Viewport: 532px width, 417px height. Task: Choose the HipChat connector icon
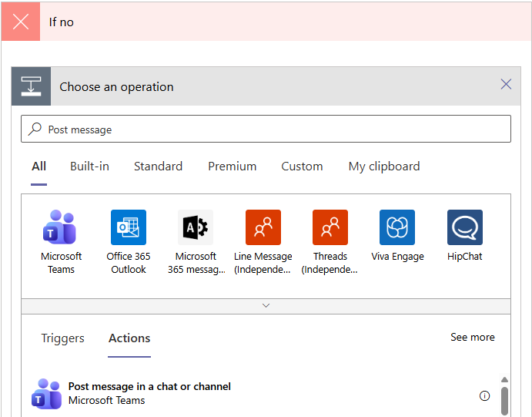tap(465, 227)
